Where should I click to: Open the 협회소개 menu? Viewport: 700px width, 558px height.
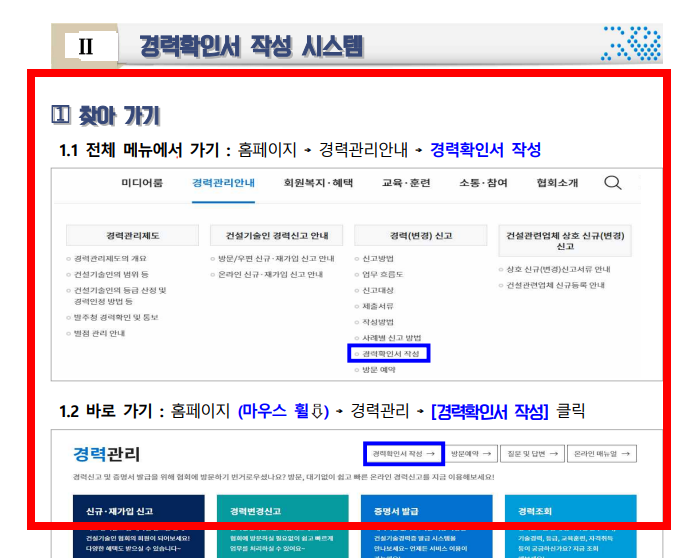557,183
